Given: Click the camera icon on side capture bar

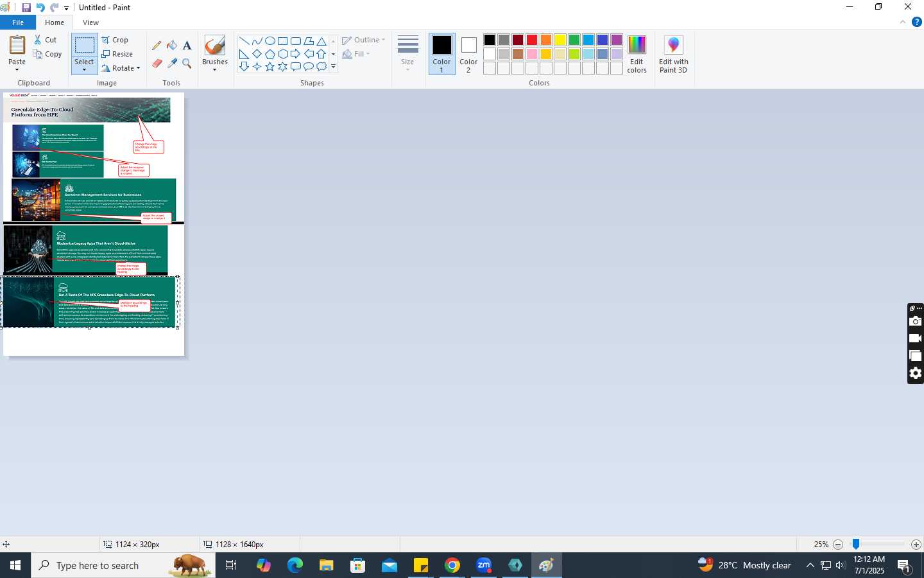Looking at the screenshot, I should (x=916, y=321).
